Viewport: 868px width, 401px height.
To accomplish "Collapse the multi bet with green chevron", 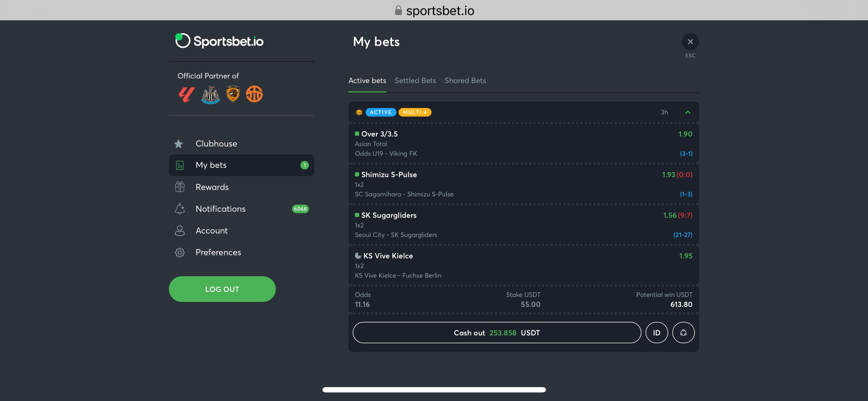I will [688, 112].
